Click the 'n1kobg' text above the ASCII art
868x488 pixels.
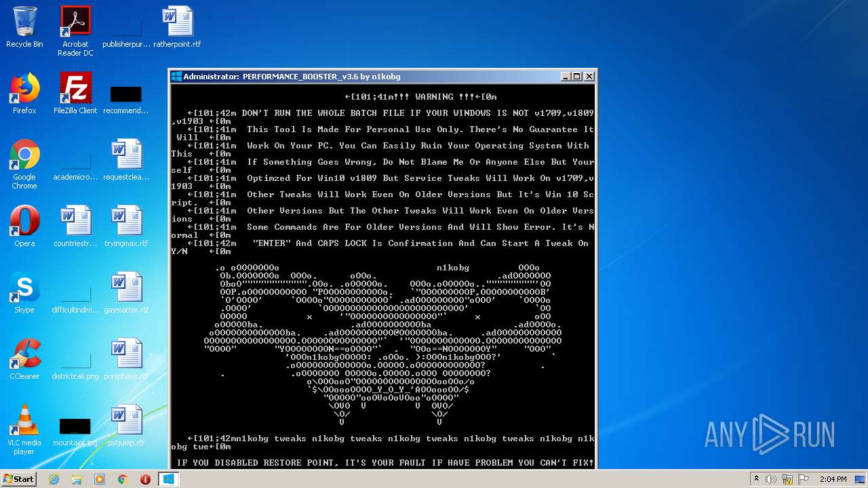coord(453,268)
